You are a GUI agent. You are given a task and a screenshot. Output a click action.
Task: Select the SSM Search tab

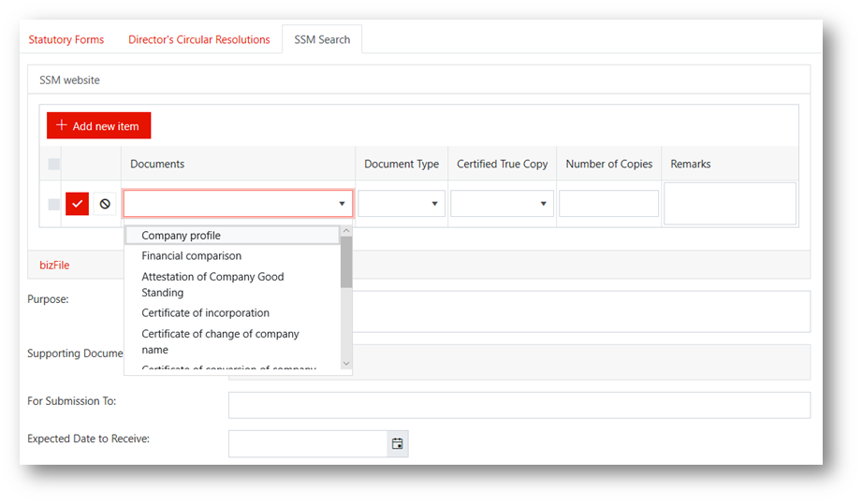(322, 39)
